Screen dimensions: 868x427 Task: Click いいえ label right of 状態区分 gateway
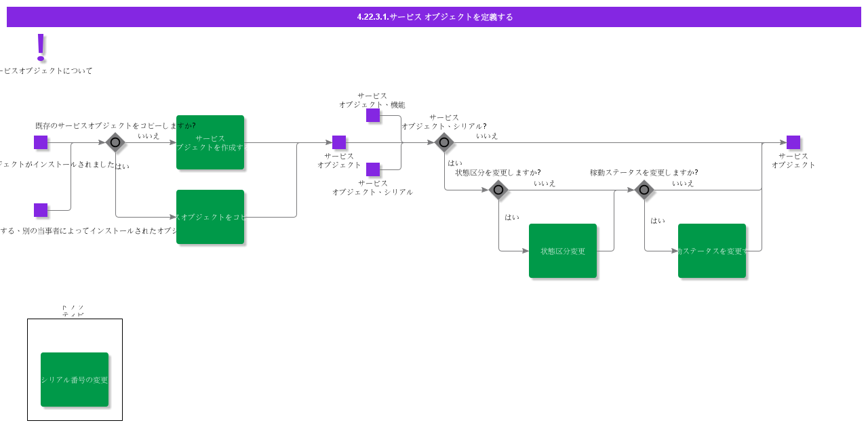click(545, 183)
